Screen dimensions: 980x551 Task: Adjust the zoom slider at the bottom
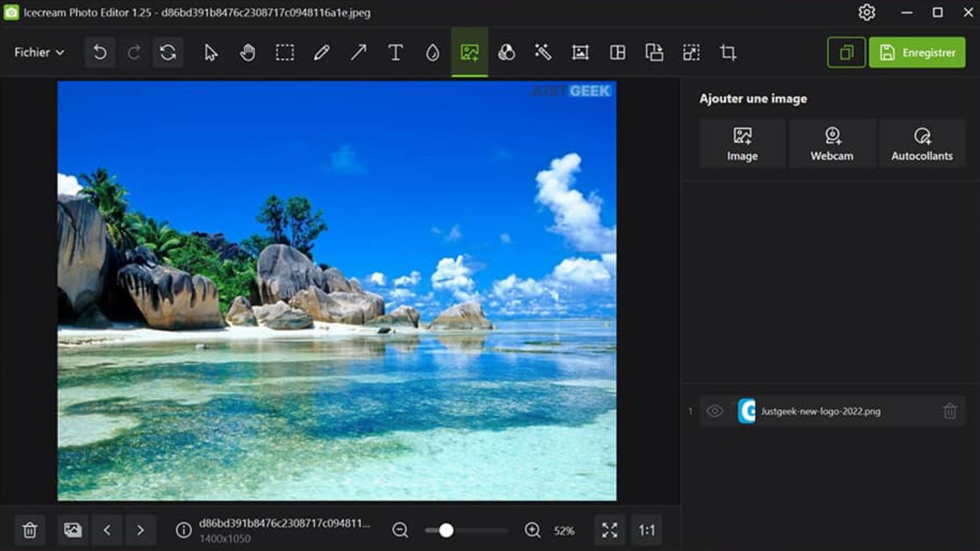coord(445,530)
